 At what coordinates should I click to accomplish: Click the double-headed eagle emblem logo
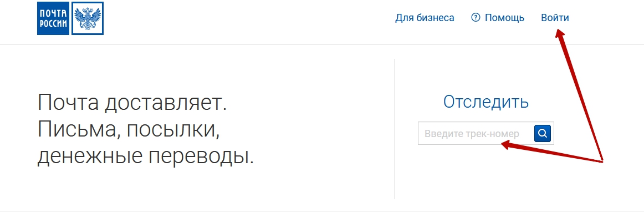point(88,18)
